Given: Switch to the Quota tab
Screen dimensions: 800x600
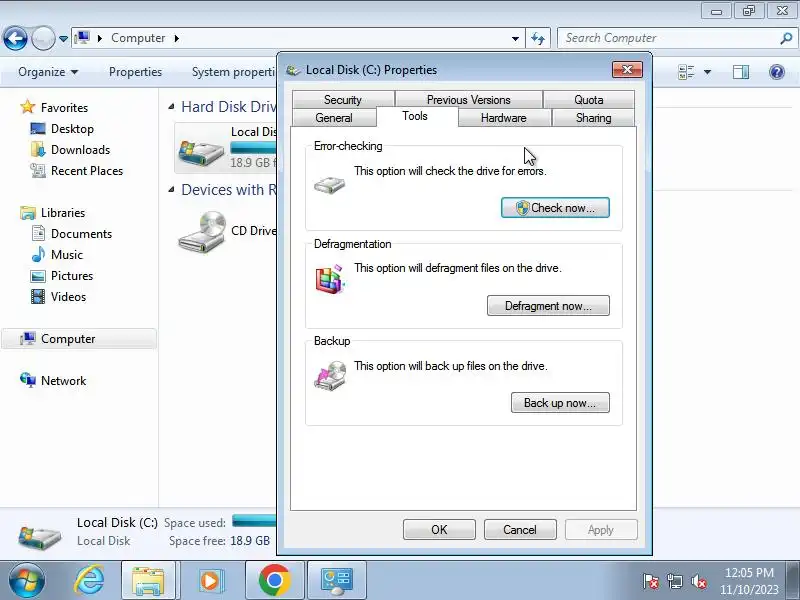Looking at the screenshot, I should (589, 99).
